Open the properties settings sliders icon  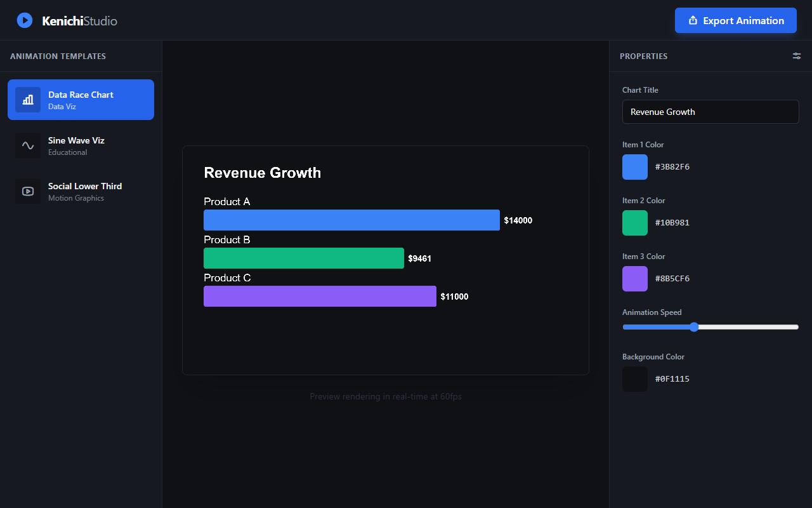[x=797, y=56]
